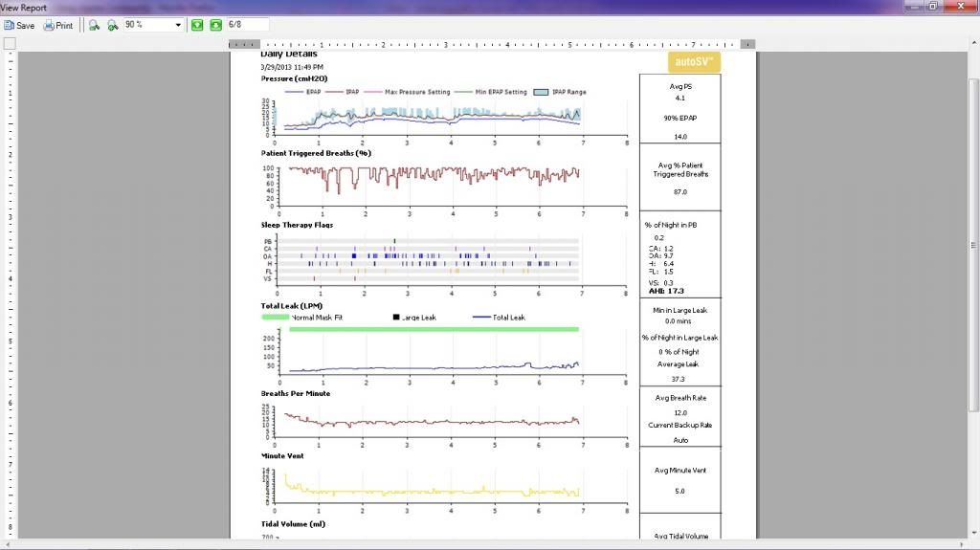Click the vertical scrollbar thumb
Screen dimensions: 980x550
point(973,245)
